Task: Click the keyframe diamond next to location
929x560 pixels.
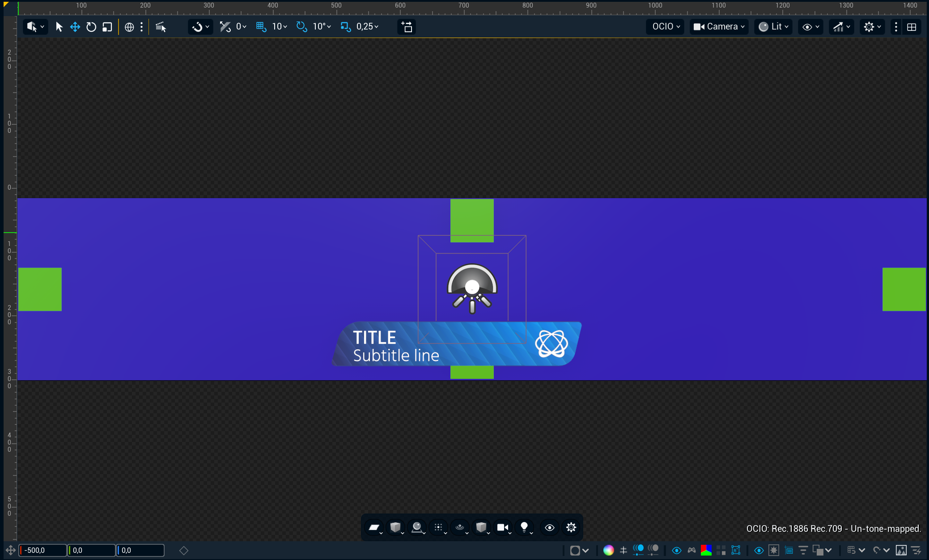Action: (184, 551)
